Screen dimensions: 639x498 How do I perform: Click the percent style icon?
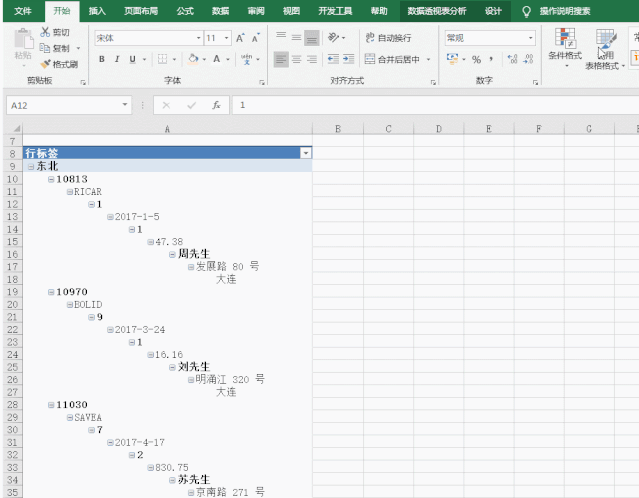coord(476,59)
